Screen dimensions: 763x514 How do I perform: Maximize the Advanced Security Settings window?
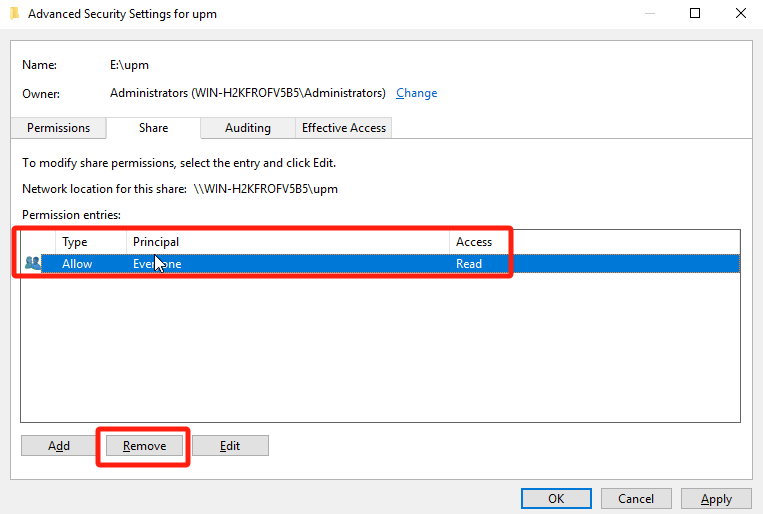pos(695,13)
